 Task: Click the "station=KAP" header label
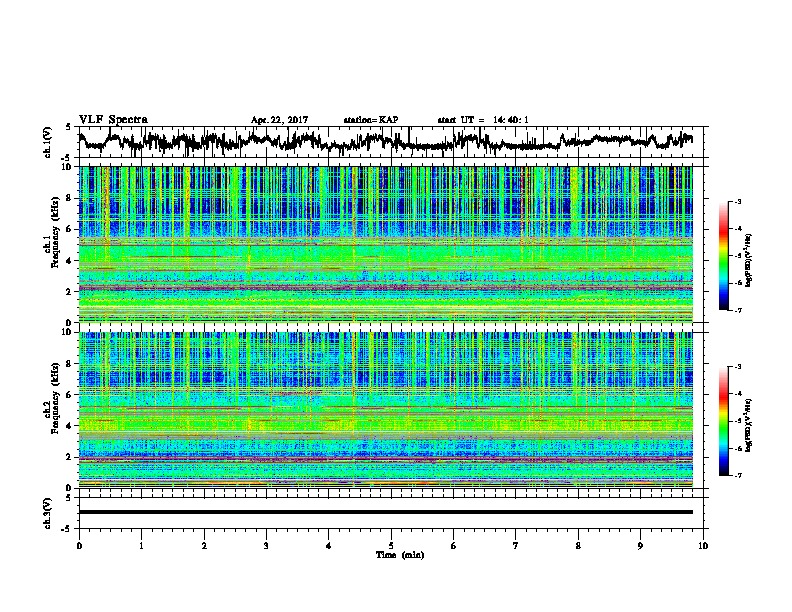[x=371, y=120]
